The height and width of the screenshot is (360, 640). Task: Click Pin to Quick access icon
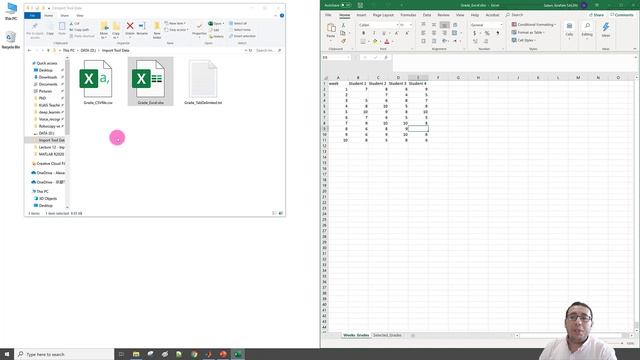point(35,27)
